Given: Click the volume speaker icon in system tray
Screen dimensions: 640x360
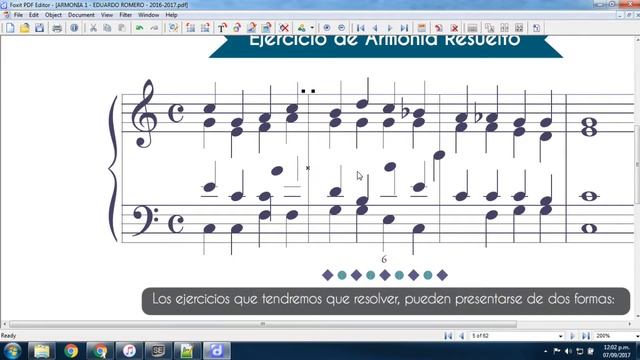Looking at the screenshot, I should tap(568, 351).
